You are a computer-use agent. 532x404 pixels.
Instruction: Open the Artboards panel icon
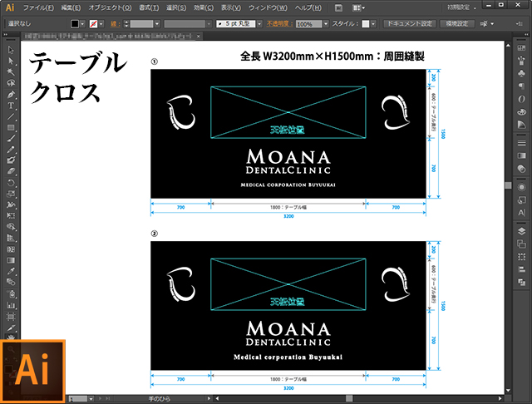[x=521, y=244]
